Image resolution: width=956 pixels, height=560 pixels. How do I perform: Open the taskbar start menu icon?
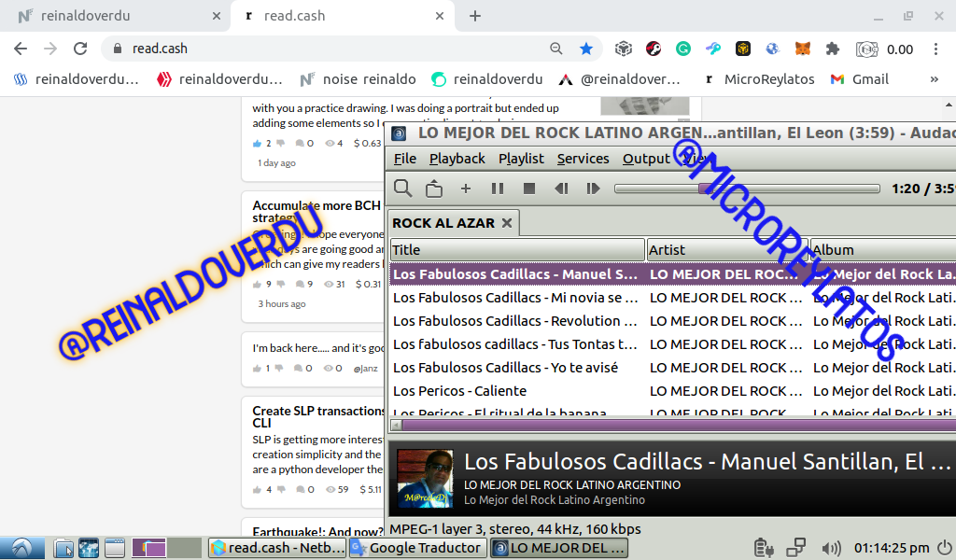click(22, 548)
